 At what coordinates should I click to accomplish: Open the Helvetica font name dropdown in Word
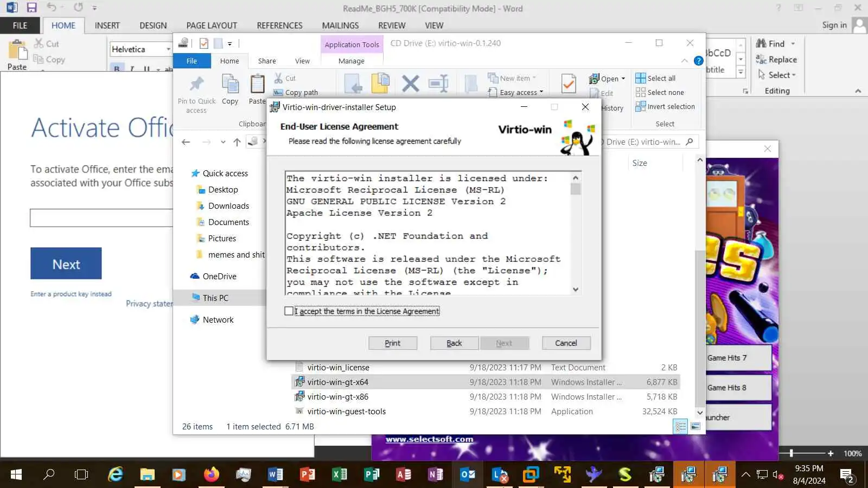click(x=168, y=49)
